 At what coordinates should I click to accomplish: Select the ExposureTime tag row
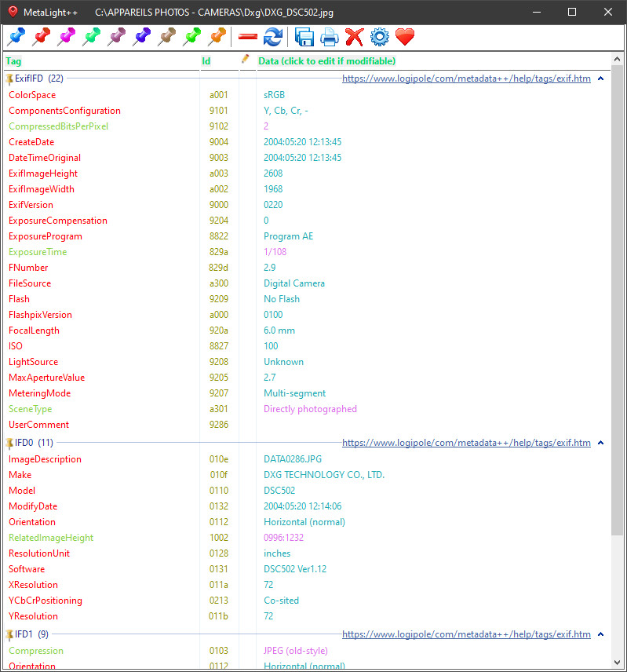38,252
